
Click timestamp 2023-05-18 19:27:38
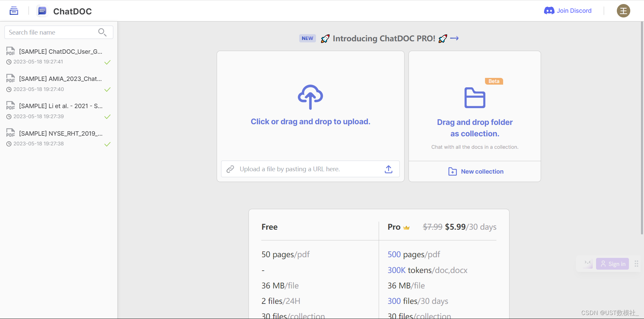(x=39, y=144)
